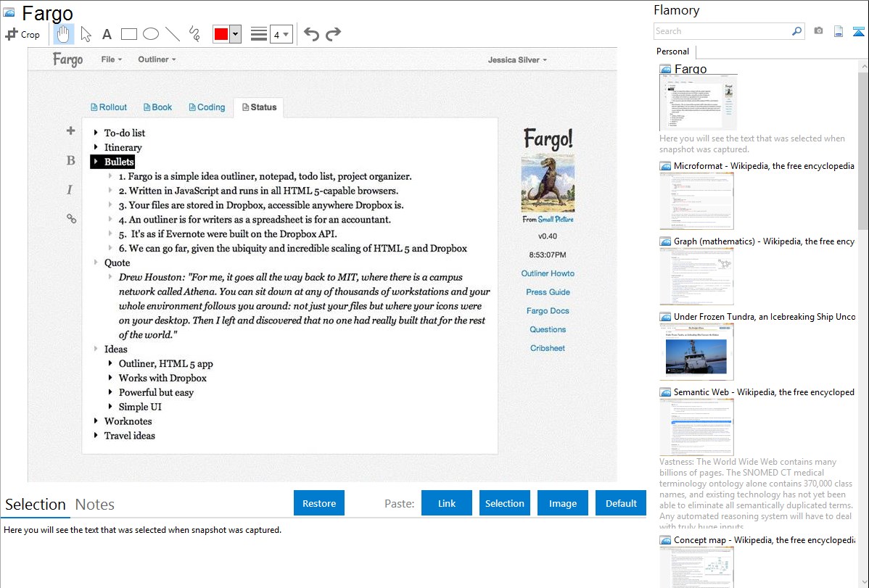869x588 pixels.
Task: Activate the hand pan tool
Action: pyautogui.click(x=63, y=34)
